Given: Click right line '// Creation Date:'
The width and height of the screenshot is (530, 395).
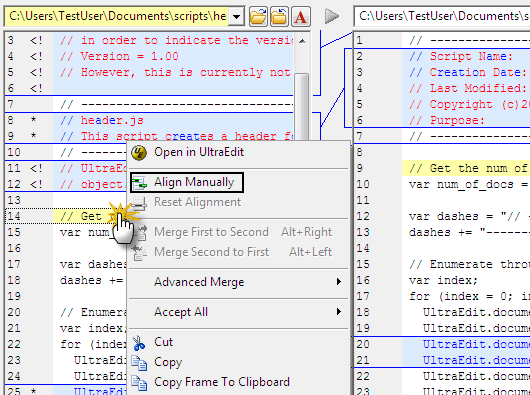Looking at the screenshot, I should 467,73.
